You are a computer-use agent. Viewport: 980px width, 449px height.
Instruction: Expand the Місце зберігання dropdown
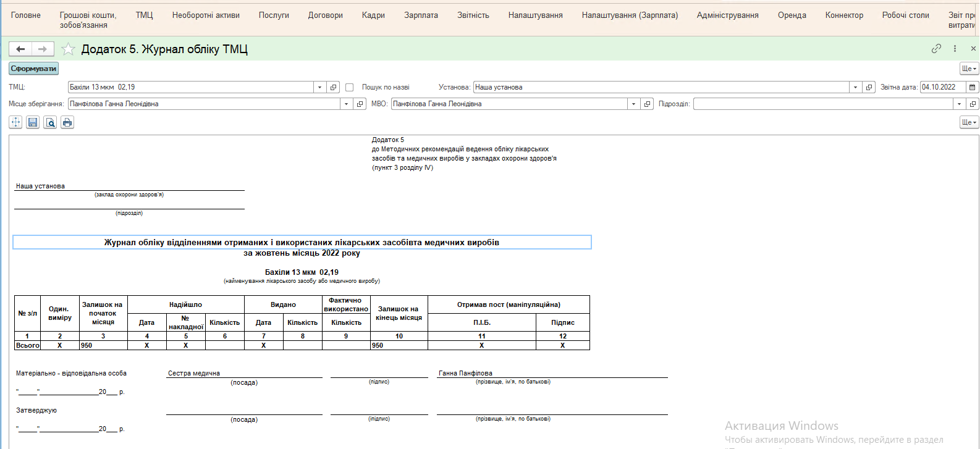[x=346, y=104]
